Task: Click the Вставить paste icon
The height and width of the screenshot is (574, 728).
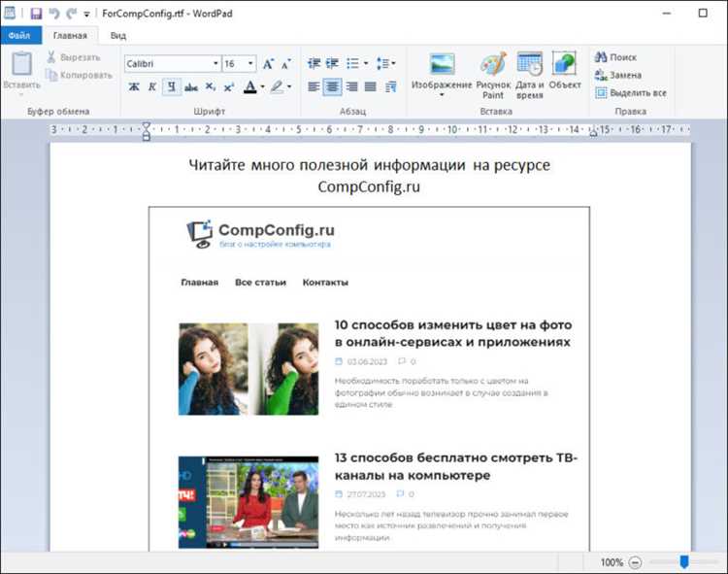Action: click(21, 64)
